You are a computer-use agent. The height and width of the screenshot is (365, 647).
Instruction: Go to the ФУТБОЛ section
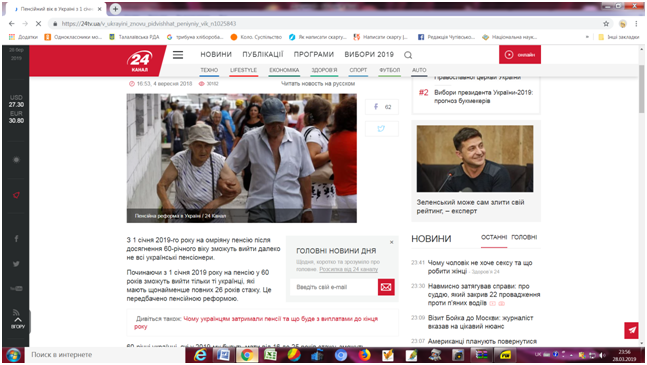[x=390, y=70]
